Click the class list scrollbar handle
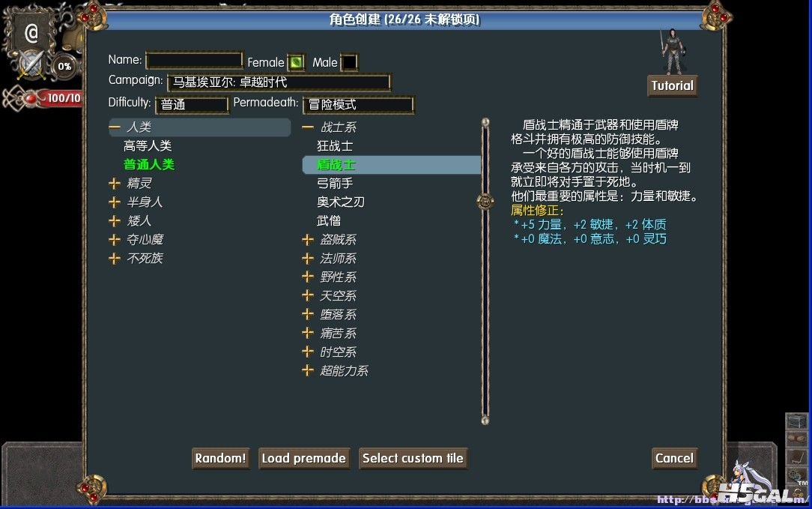The image size is (812, 509). (485, 201)
